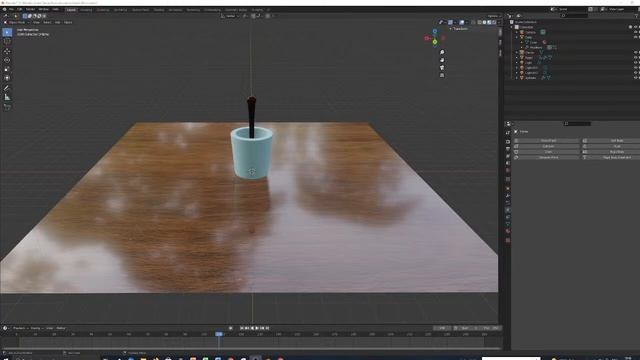Open viewport shading options arrow
Image resolution: width=640 pixels, height=360 pixels.
(499, 22)
